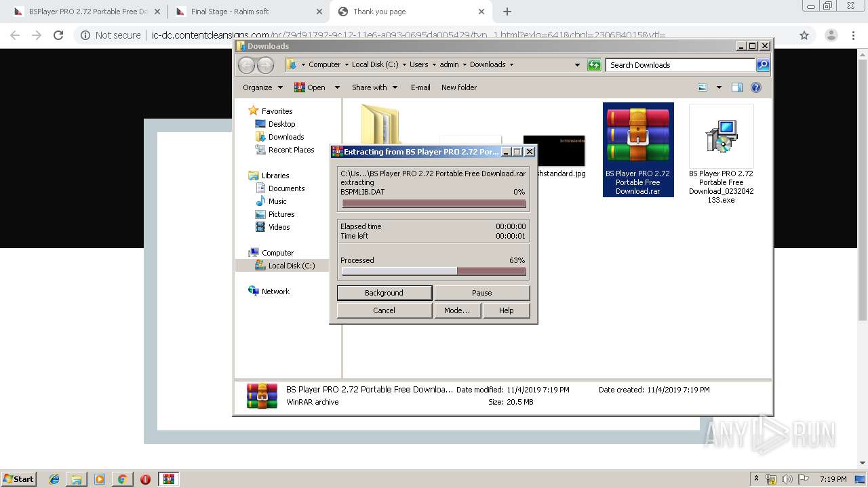Click E-mail in Explorer toolbar

tap(420, 87)
